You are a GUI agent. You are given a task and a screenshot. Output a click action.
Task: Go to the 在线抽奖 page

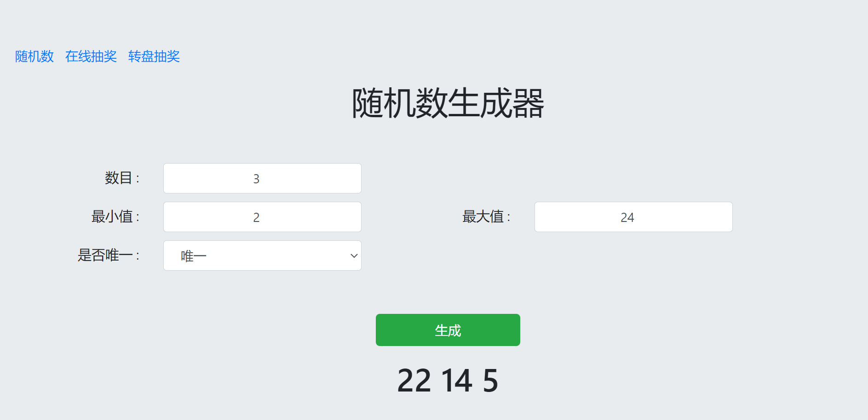(x=91, y=57)
